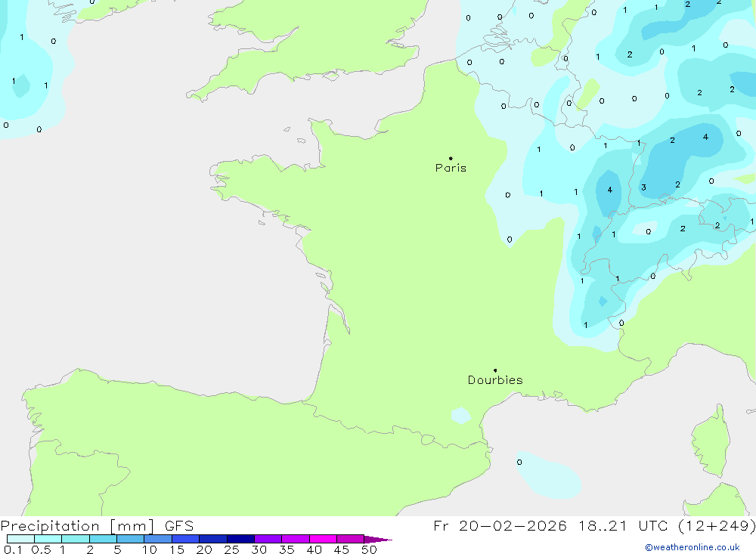The width and height of the screenshot is (756, 554).
Task: Click the legend label 15
Action: point(177,549)
